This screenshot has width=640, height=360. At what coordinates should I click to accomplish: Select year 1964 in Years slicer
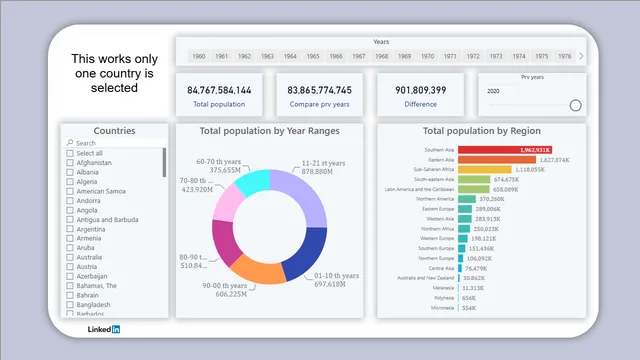click(x=290, y=56)
